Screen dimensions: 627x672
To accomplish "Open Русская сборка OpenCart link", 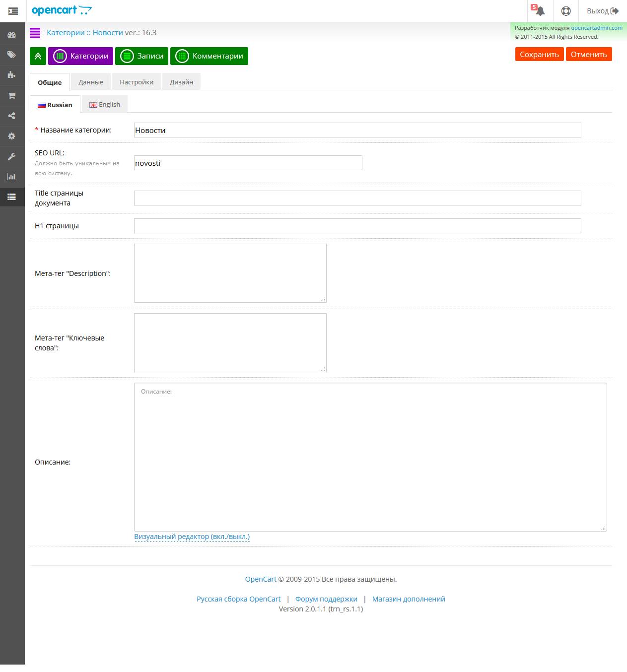I will 239,599.
